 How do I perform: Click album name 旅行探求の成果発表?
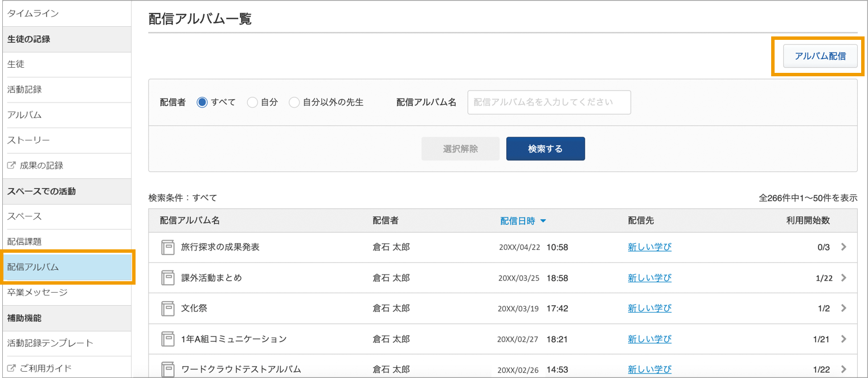pos(220,247)
